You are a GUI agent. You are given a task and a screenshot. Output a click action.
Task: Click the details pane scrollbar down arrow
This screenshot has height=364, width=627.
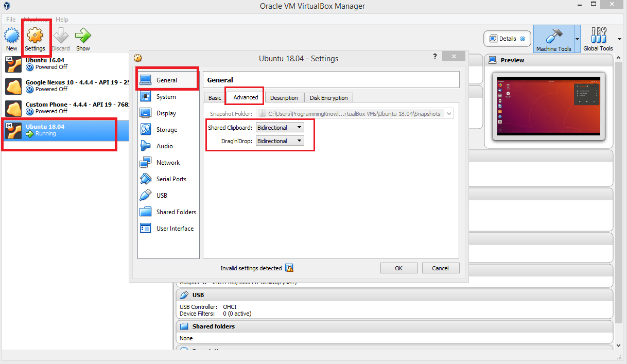point(620,345)
